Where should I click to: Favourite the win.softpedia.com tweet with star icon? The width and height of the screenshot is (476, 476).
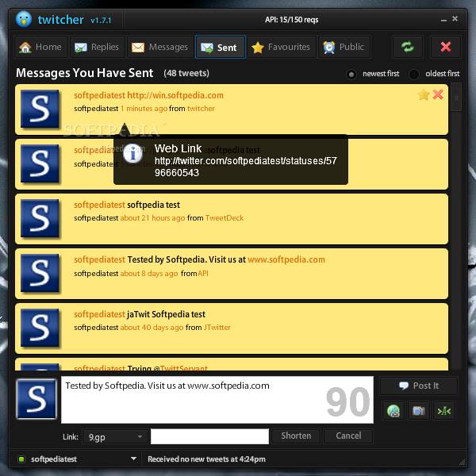click(x=423, y=94)
